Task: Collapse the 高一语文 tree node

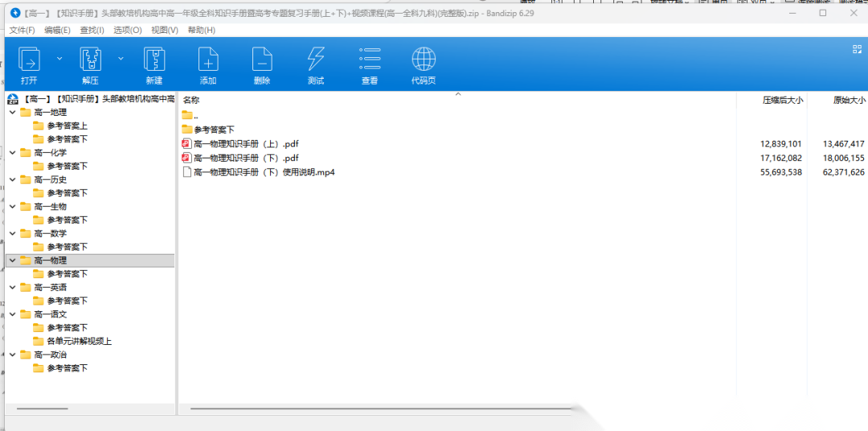Action: [12, 314]
